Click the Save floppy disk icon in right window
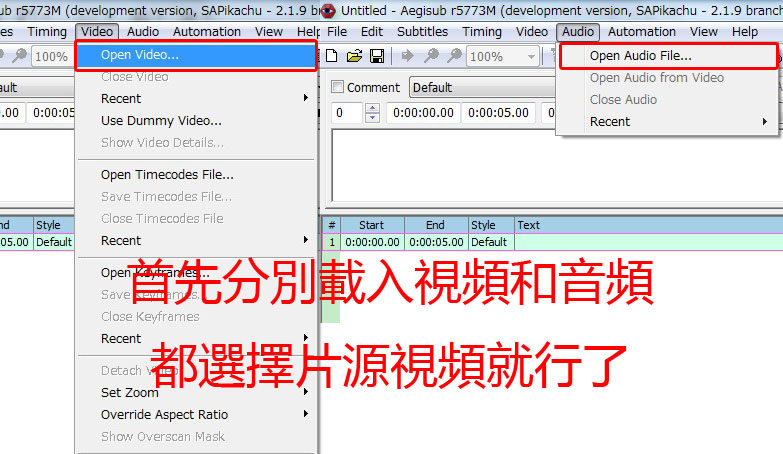Image resolution: width=783 pixels, height=454 pixels. [377, 56]
